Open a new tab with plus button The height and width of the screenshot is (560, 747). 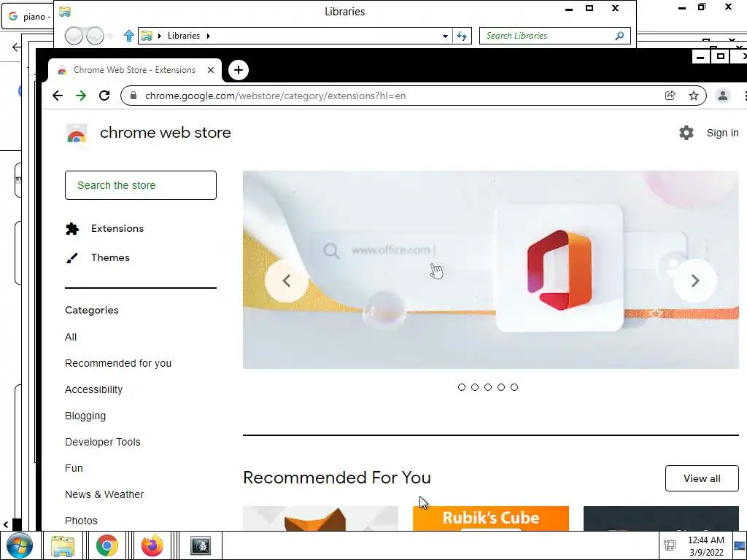click(x=239, y=70)
